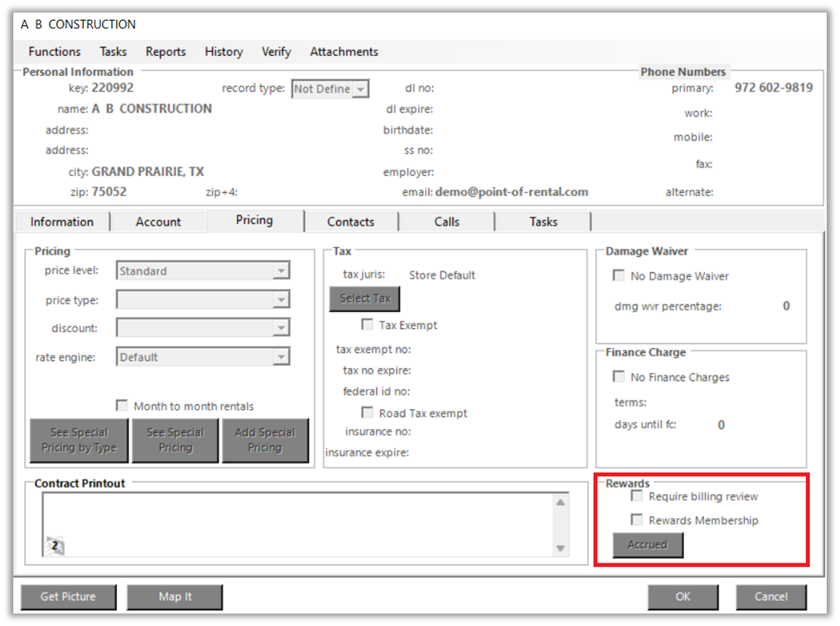Check the Road Tax exempt option

click(x=367, y=412)
